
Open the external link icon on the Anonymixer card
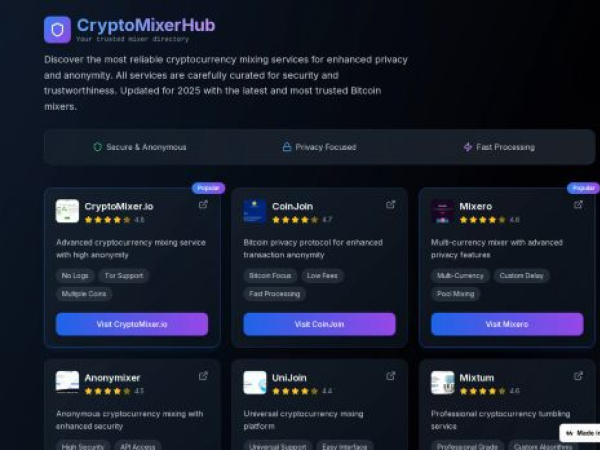coord(203,376)
